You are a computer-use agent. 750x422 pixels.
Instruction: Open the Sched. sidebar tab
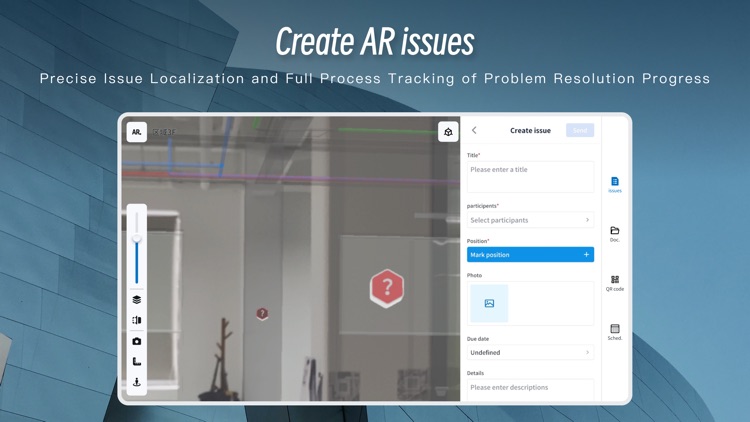pyautogui.click(x=615, y=332)
